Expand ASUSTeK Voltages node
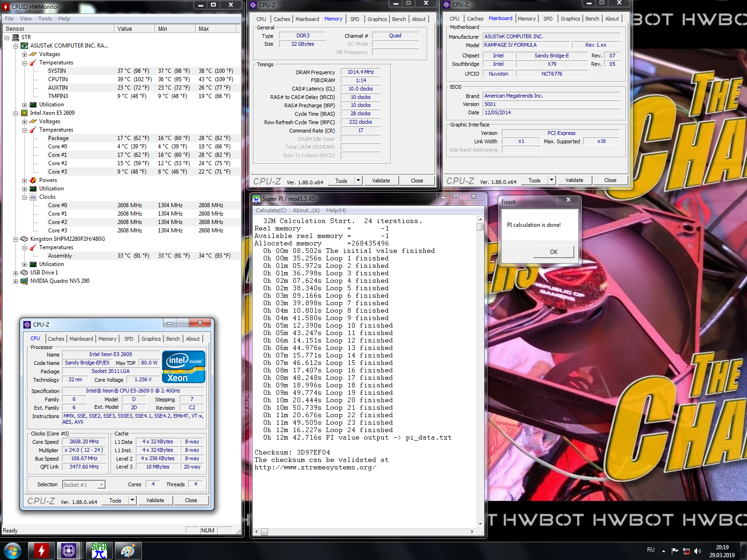 24,55
